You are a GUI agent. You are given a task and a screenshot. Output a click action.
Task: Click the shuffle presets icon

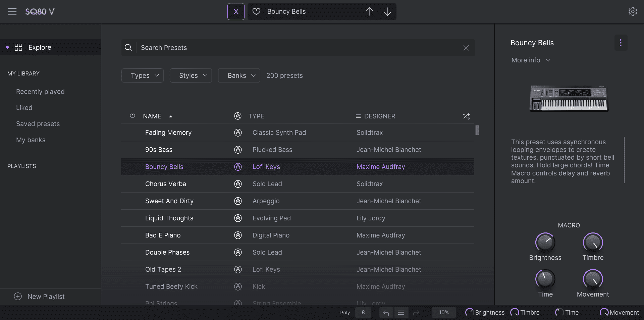click(x=466, y=116)
